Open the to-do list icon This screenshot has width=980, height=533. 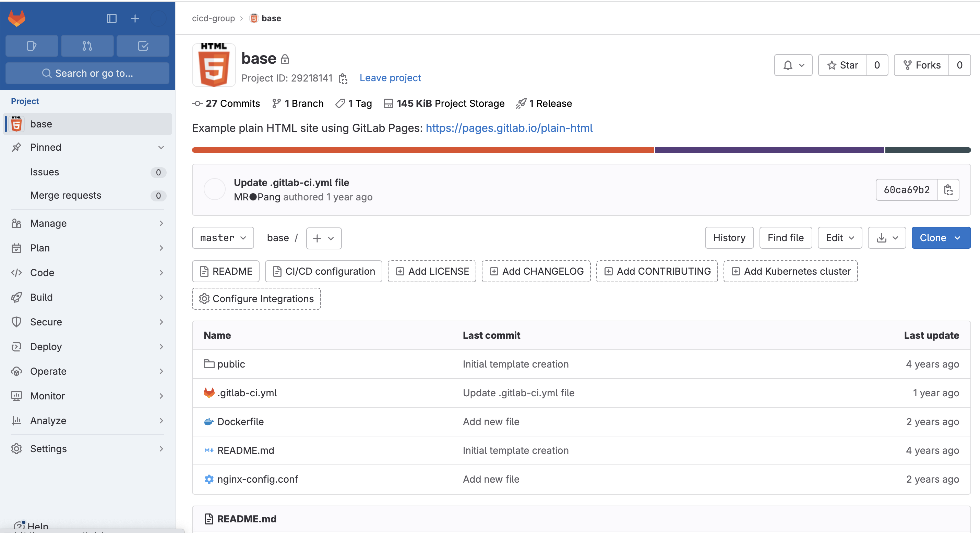(x=143, y=46)
